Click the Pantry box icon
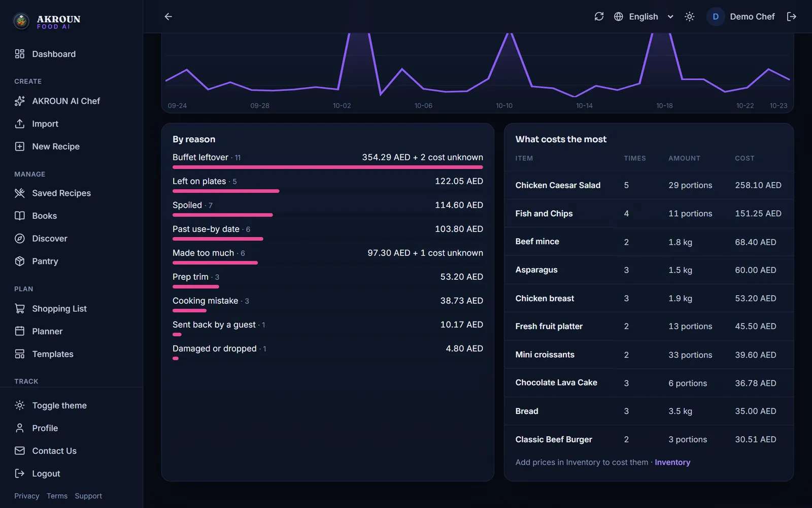812x508 pixels. click(20, 261)
